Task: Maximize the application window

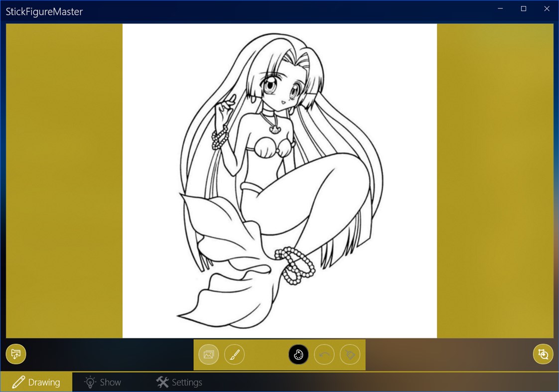Action: (523, 8)
